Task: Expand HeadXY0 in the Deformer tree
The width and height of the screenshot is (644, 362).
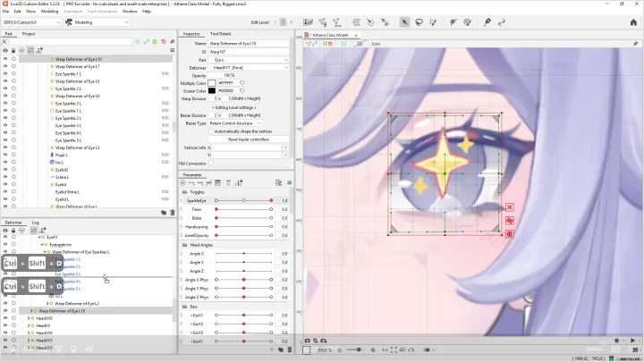Action: 29,318
